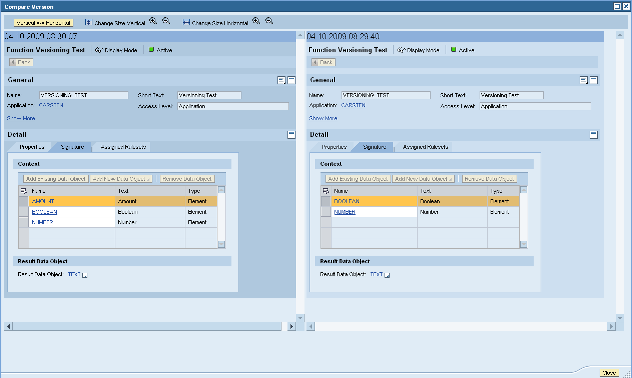Switch to Properties tab in left pane
Image resolution: width=632 pixels, height=378 pixels.
pyautogui.click(x=31, y=147)
